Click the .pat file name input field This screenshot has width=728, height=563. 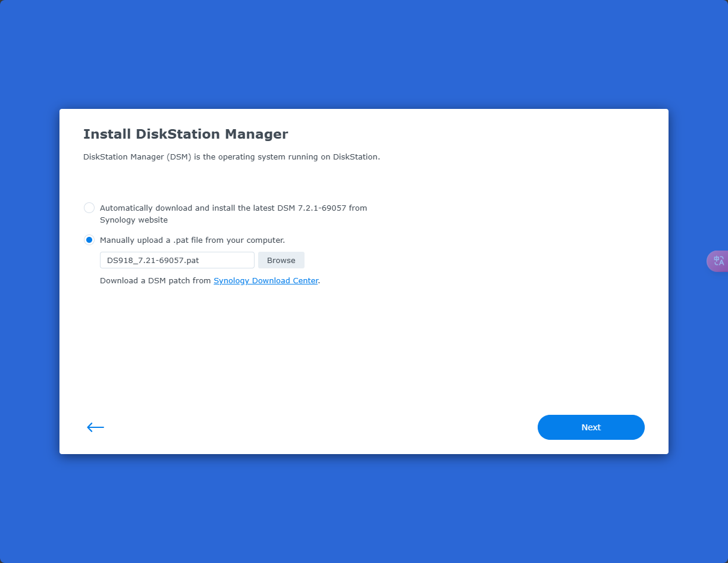pos(177,260)
